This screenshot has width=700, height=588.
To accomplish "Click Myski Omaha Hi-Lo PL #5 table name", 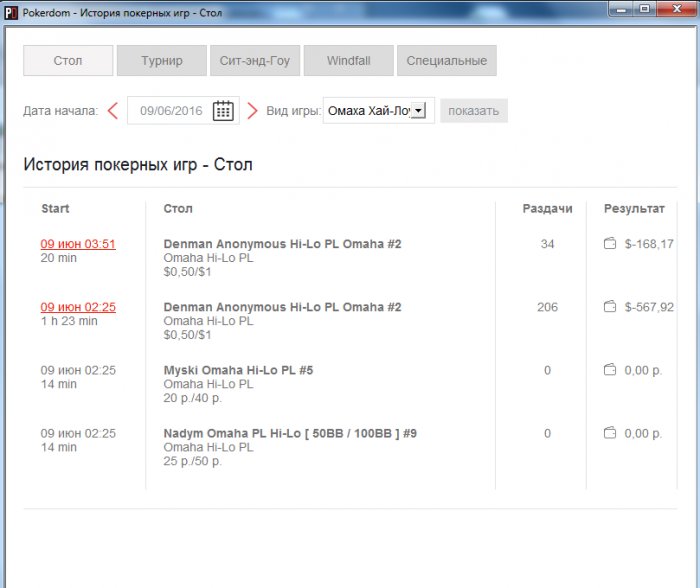I will 238,370.
